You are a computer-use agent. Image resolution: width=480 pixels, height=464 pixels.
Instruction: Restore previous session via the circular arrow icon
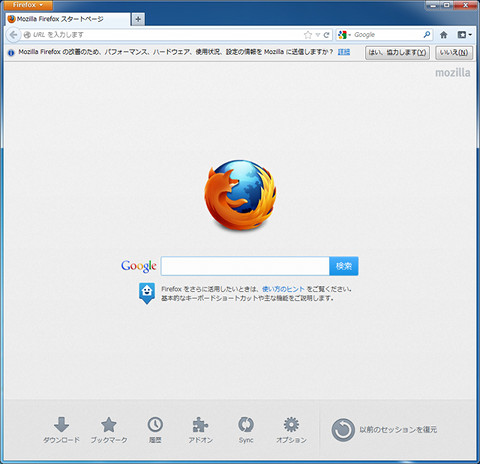[x=343, y=430]
